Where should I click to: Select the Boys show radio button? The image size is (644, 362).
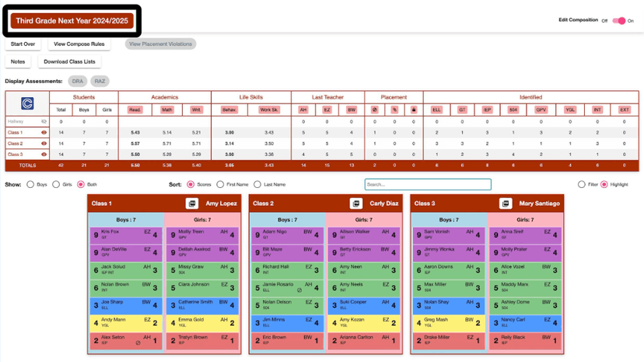[x=30, y=184]
